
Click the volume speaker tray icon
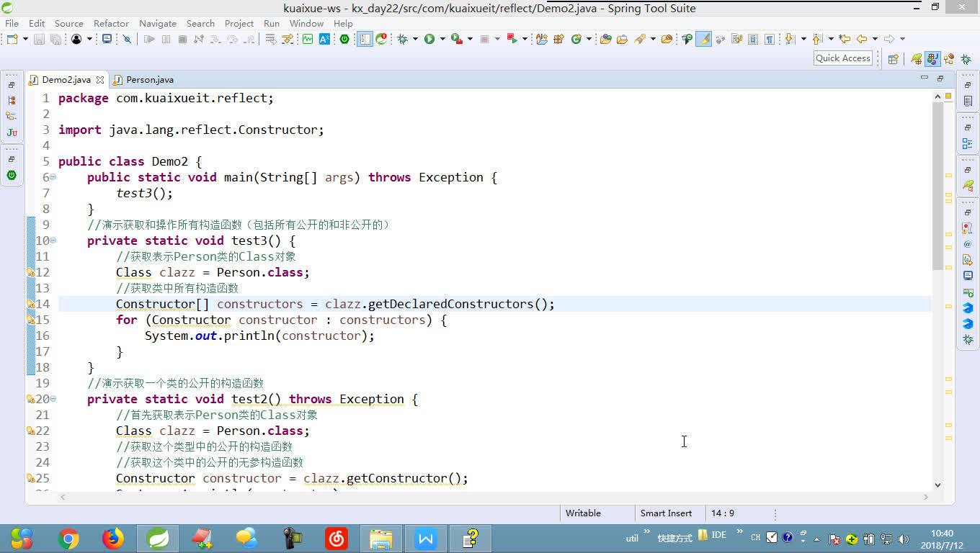[902, 539]
